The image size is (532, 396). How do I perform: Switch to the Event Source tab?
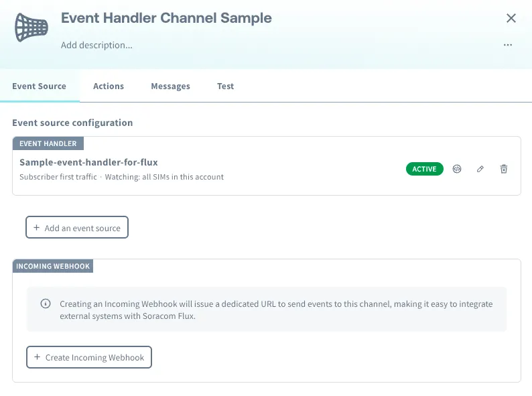pyautogui.click(x=40, y=86)
